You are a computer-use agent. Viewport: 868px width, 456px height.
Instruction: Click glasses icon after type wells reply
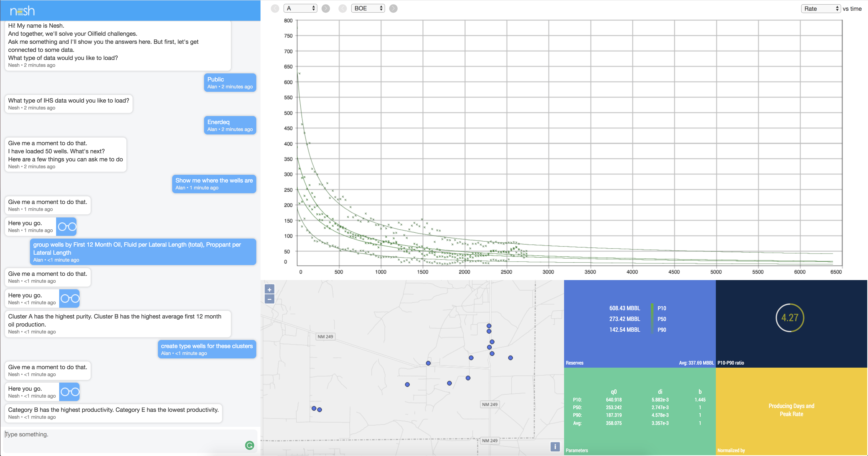tap(70, 392)
